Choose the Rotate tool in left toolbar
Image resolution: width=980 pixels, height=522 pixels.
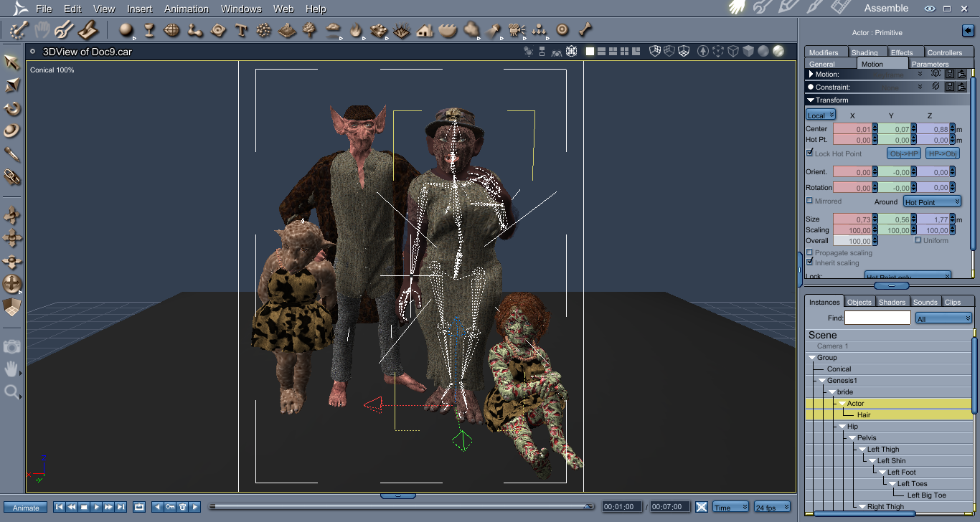click(12, 108)
